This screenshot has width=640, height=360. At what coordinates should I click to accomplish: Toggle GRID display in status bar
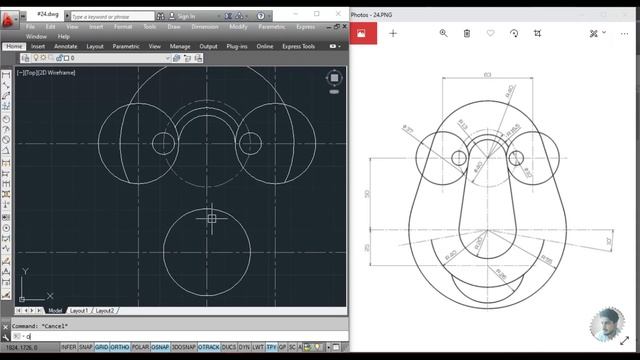(x=101, y=347)
